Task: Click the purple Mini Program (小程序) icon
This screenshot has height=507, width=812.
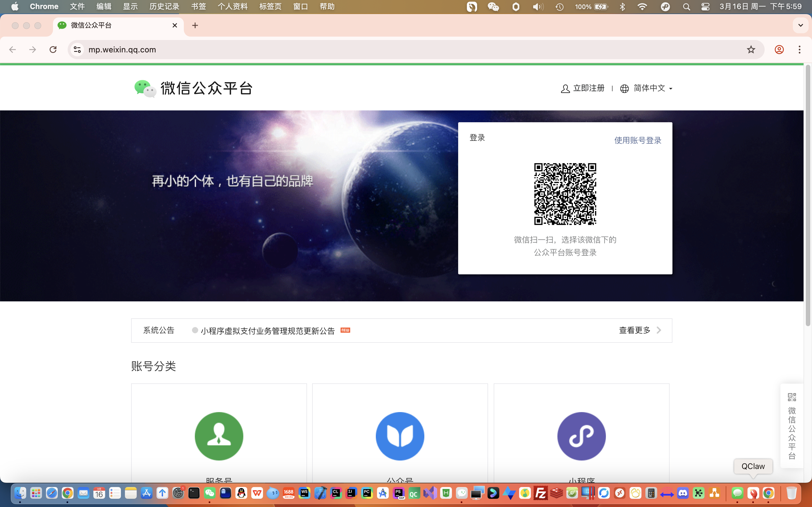Action: pyautogui.click(x=581, y=436)
